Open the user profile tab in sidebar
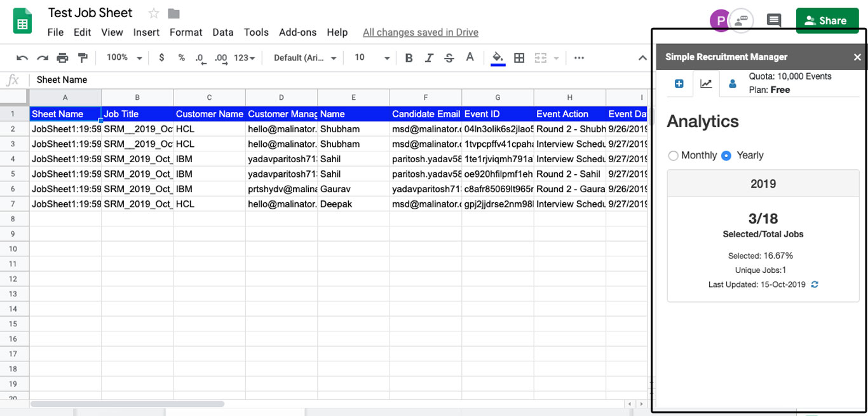Viewport: 868px width, 416px height. coord(732,83)
